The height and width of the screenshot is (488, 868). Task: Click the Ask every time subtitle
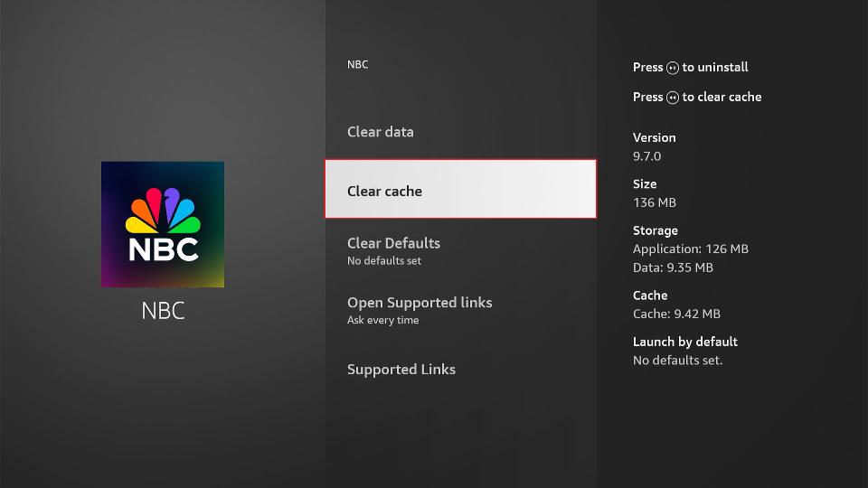coord(382,320)
